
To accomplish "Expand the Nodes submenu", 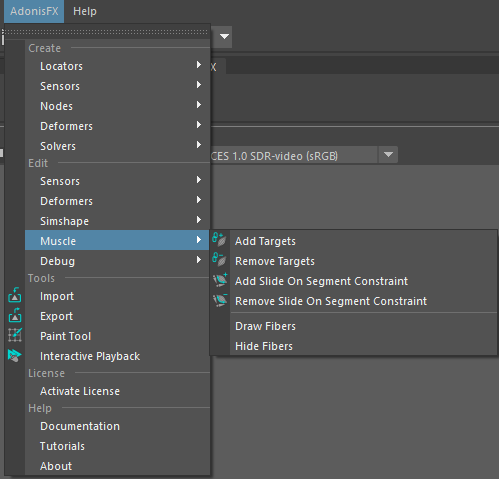I will (x=117, y=106).
